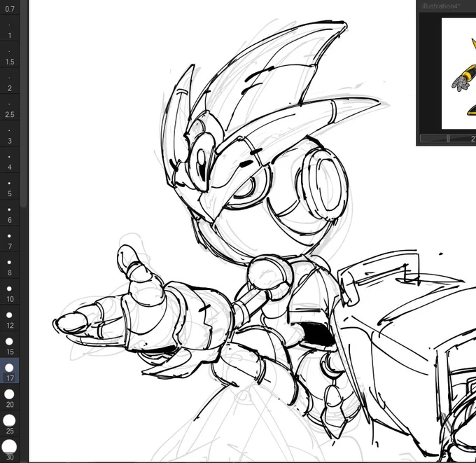Select brush size 6 preset
Viewport: 476px width, 463px height.
[9, 212]
